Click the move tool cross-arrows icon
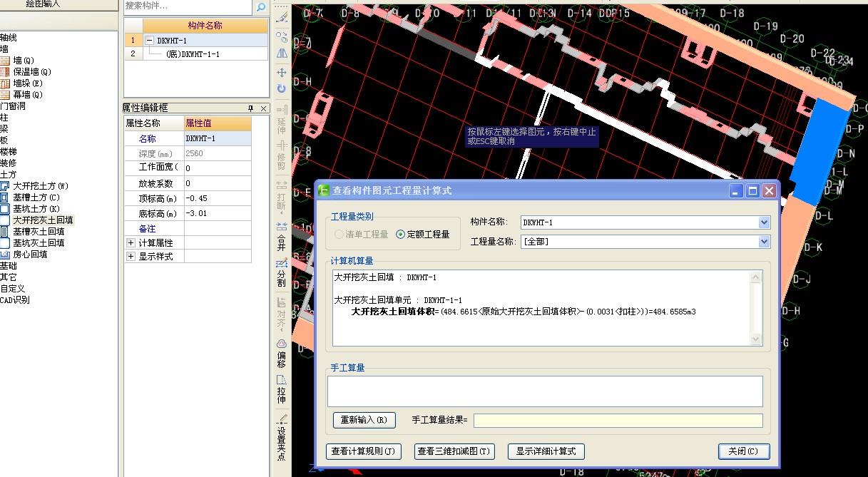This screenshot has width=868, height=477. point(281,73)
